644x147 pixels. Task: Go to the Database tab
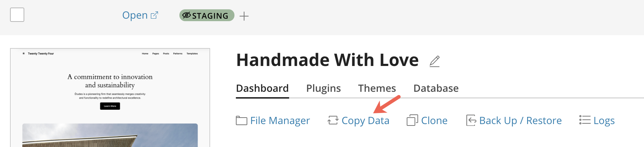tap(436, 88)
